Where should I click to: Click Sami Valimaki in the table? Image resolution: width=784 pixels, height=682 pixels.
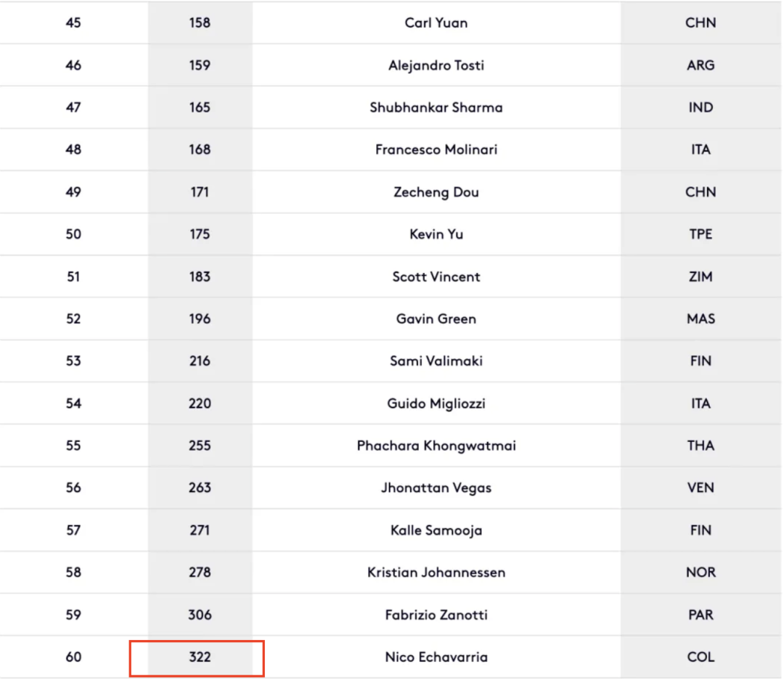(436, 361)
